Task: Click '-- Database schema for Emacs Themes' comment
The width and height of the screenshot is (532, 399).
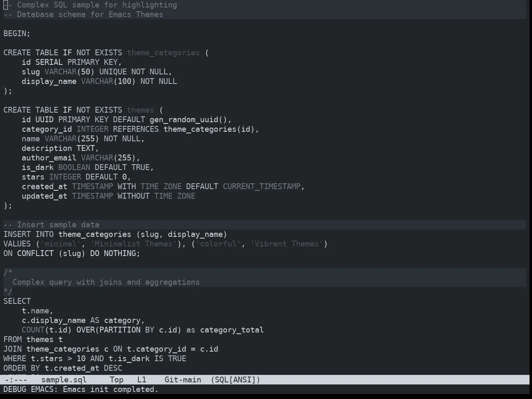Action: pyautogui.click(x=83, y=14)
